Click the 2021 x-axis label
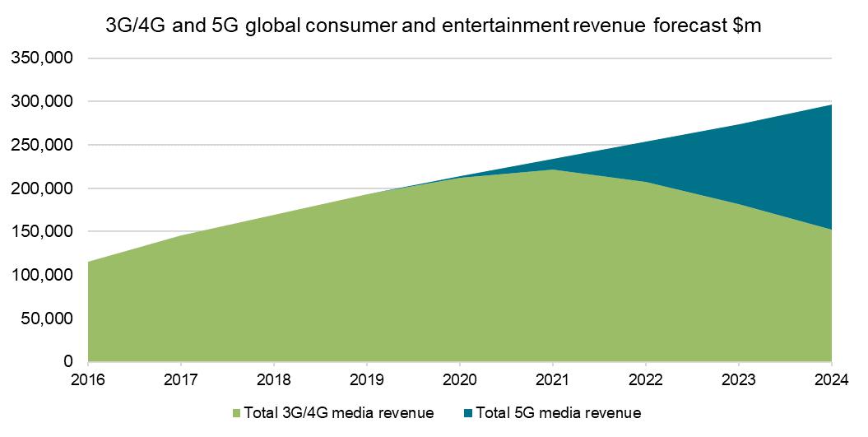This screenshot has height=437, width=868. click(x=553, y=380)
